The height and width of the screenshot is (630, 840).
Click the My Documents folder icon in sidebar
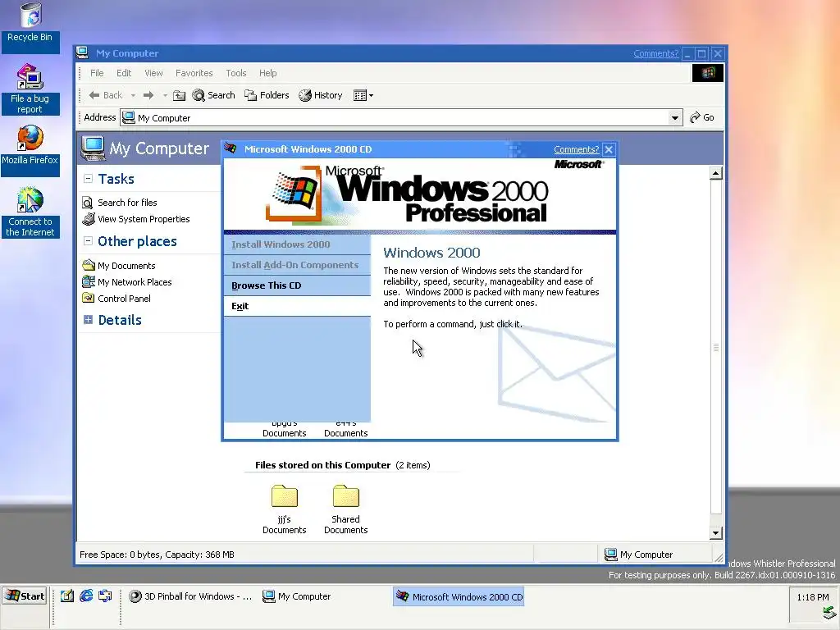(89, 265)
